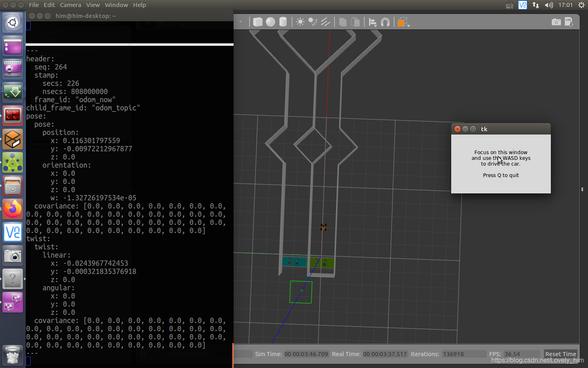Maximize the tk window
Screen dimensions: 588x368
coord(473,129)
